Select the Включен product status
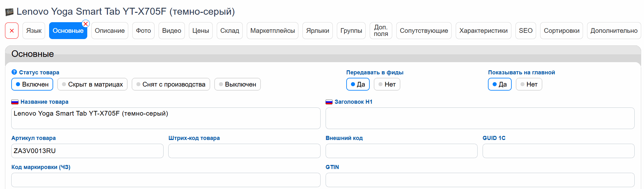 (x=32, y=84)
